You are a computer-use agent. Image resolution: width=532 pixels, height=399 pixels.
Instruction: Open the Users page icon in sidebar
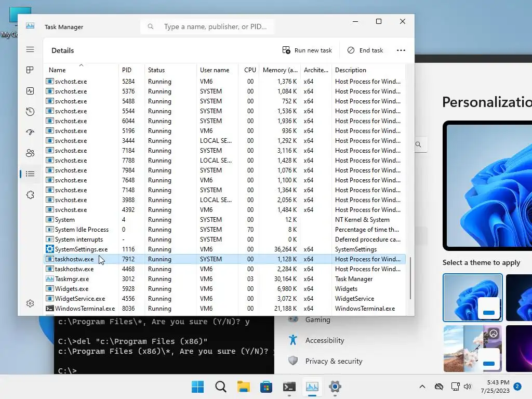(30, 153)
